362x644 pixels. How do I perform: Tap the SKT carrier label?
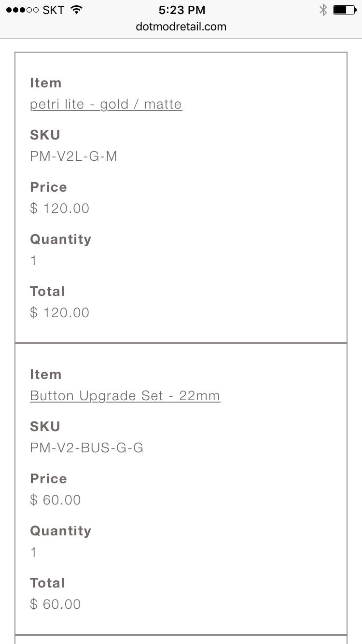pyautogui.click(x=54, y=10)
